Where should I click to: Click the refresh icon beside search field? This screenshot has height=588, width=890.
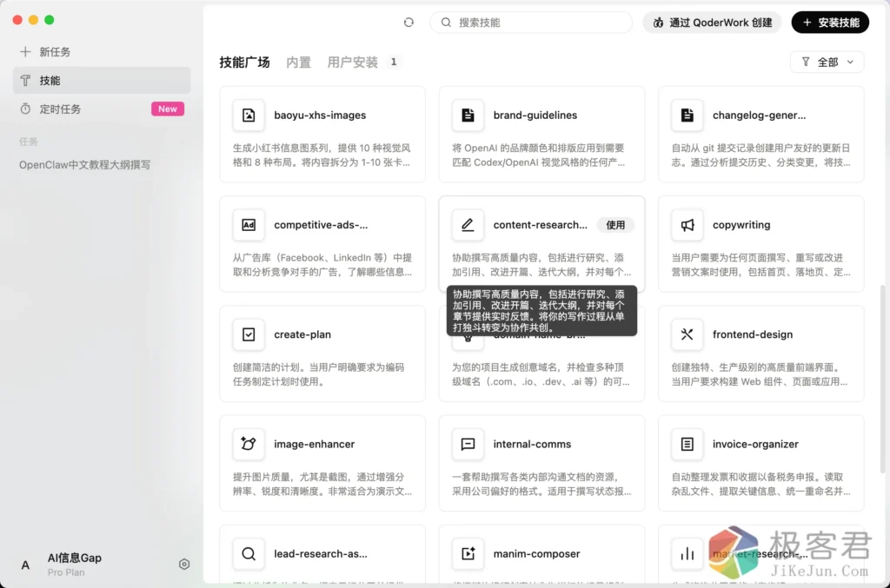(x=409, y=23)
